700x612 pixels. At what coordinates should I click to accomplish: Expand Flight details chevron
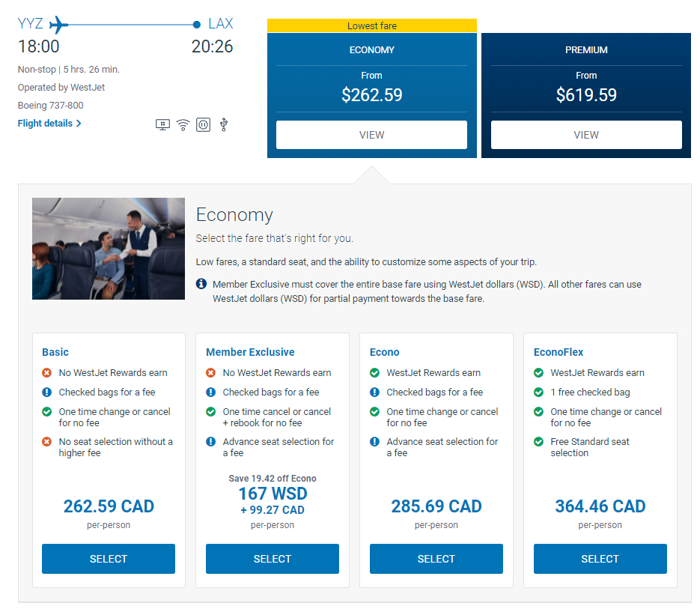coord(79,124)
